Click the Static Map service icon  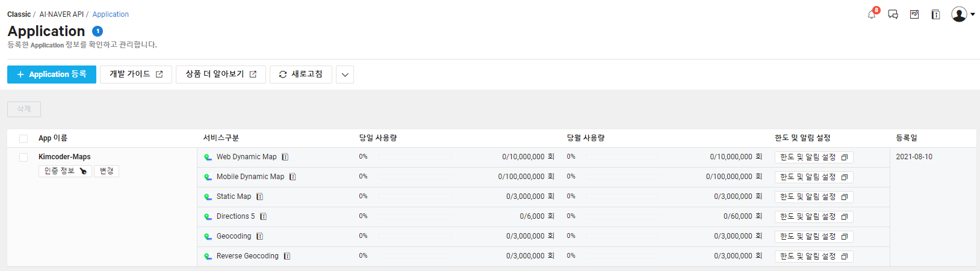coord(208,197)
